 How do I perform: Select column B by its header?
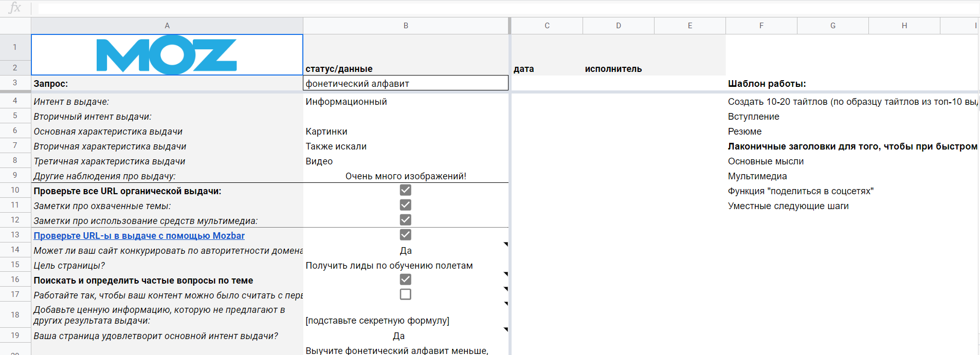406,26
